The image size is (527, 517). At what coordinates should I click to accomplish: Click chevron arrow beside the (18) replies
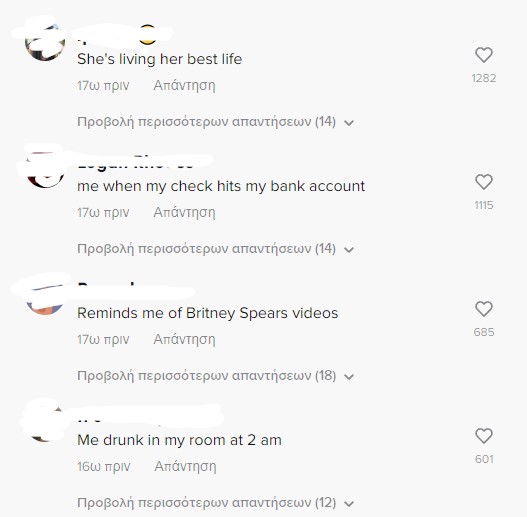click(x=349, y=377)
